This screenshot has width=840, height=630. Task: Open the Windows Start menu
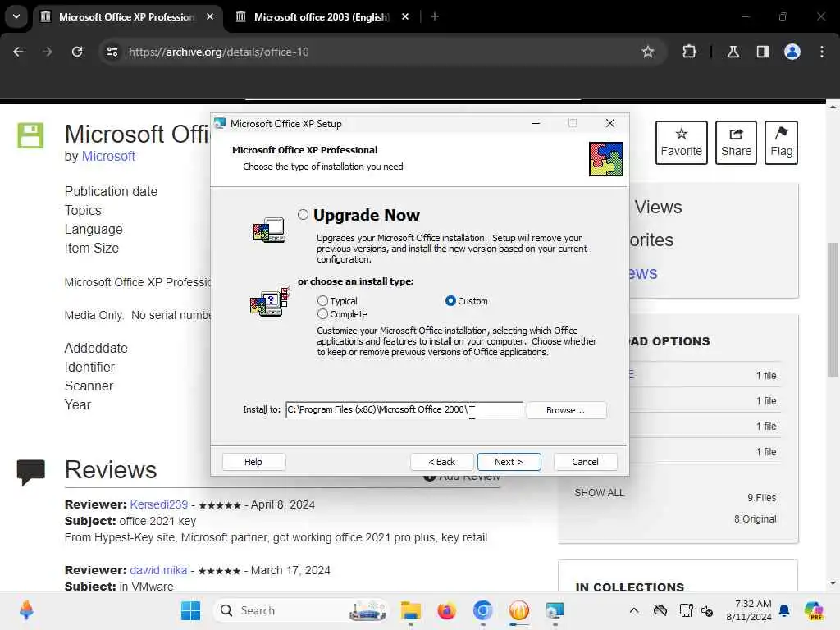pyautogui.click(x=190, y=610)
